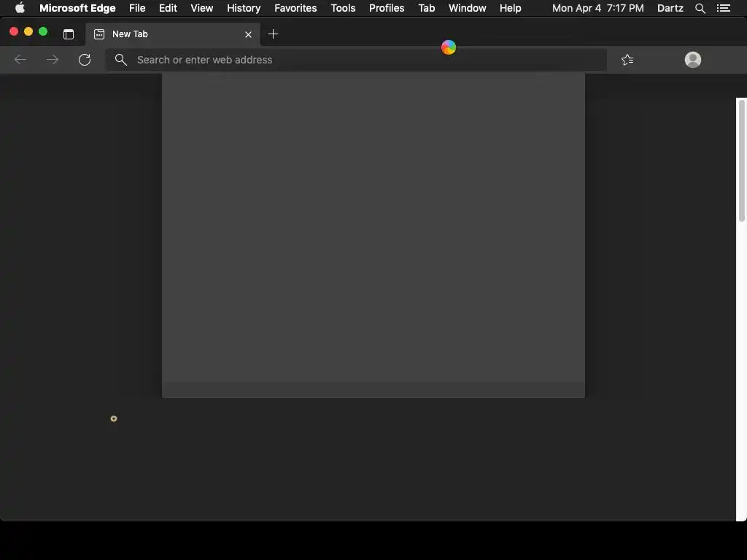Click the address bar search icon
The height and width of the screenshot is (560, 747).
coord(121,60)
